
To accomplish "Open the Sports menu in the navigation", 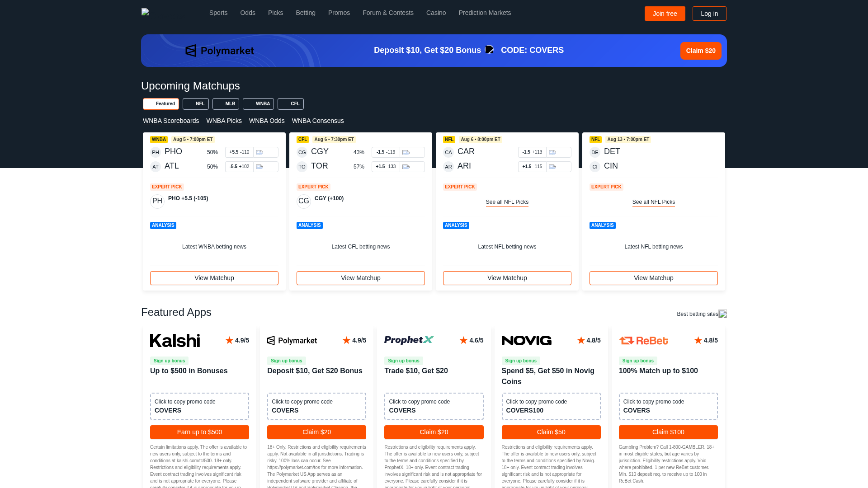I will tap(218, 13).
